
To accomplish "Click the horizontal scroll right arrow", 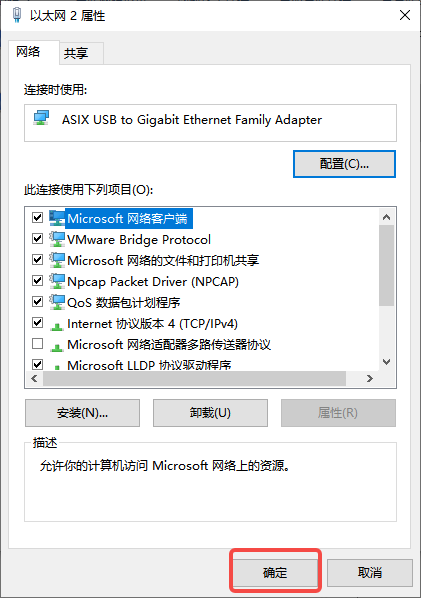I will click(369, 378).
